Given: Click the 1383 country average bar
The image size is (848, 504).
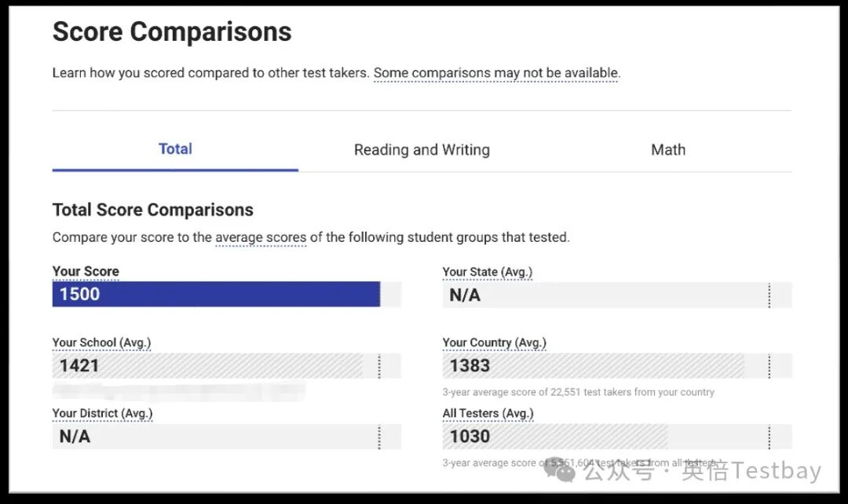Looking at the screenshot, I should pyautogui.click(x=593, y=366).
